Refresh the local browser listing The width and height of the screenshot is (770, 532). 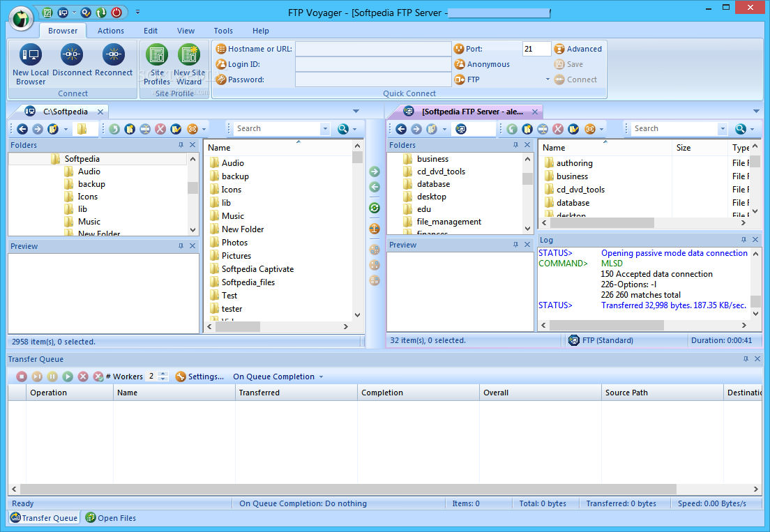click(x=114, y=129)
